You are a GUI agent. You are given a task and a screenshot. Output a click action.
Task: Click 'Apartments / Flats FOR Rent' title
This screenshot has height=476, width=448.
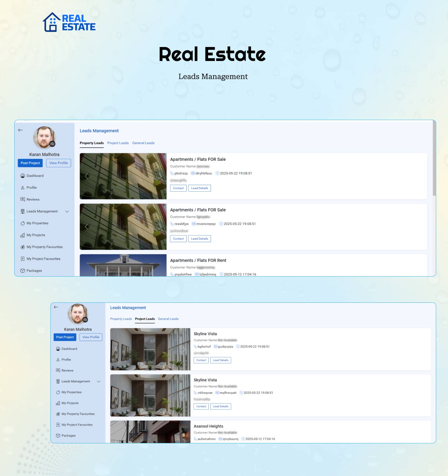[198, 260]
